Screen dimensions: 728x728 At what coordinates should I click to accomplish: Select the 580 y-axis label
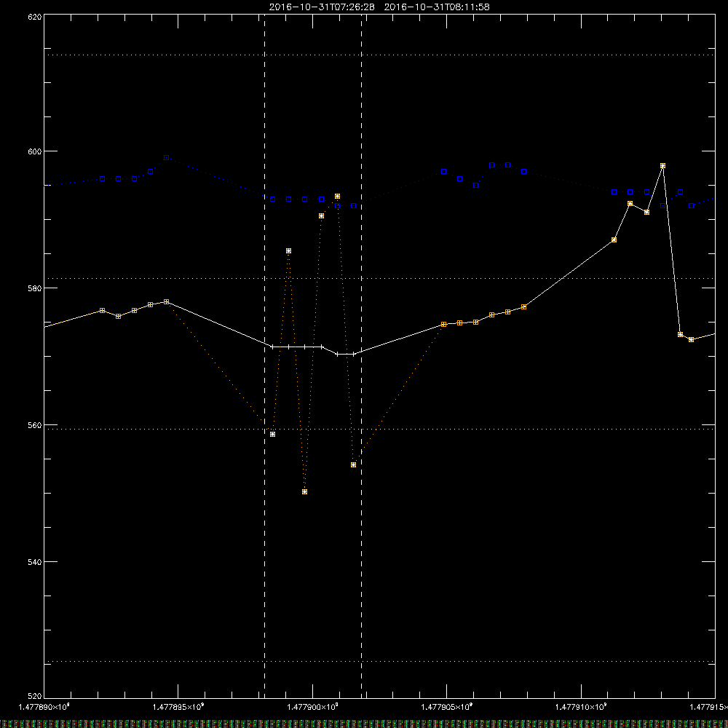click(35, 288)
